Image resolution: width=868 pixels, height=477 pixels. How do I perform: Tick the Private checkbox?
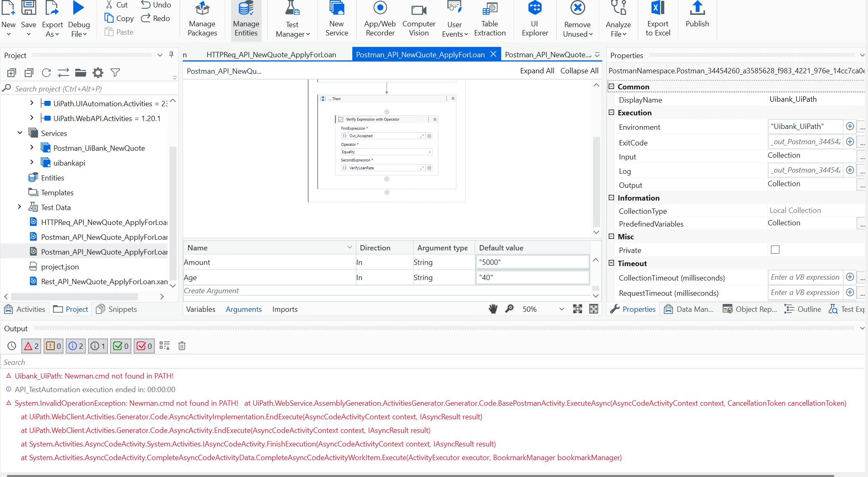(x=775, y=250)
